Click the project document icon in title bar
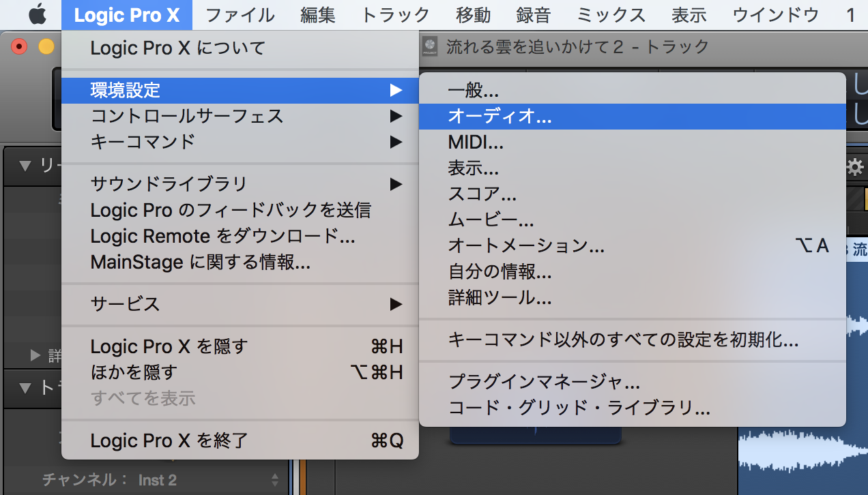The width and height of the screenshot is (868, 495). coord(431,46)
